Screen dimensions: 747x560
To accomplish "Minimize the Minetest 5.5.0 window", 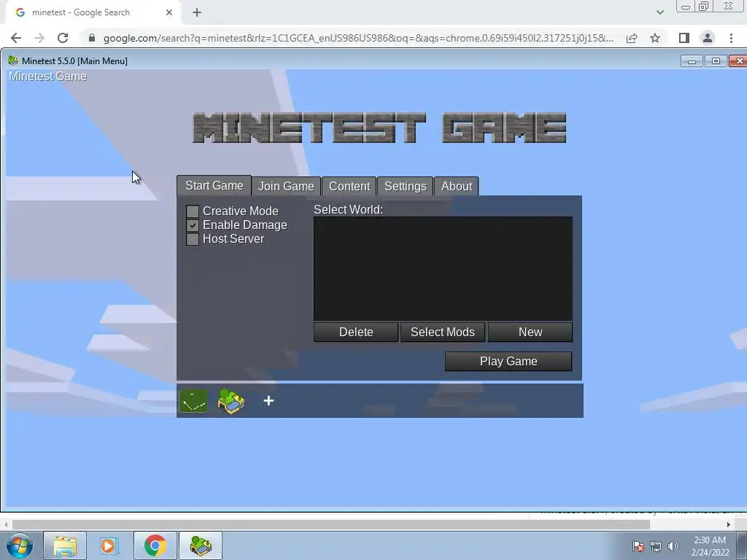I will tap(692, 61).
